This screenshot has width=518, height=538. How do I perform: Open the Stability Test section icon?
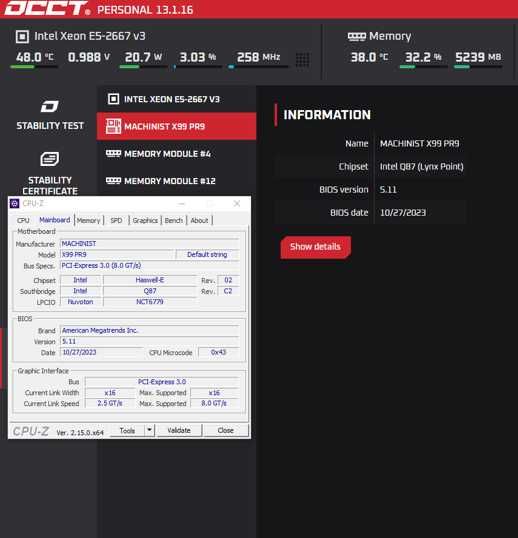coord(50,106)
